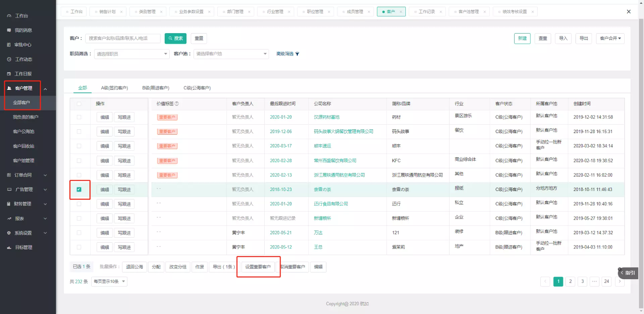The image size is (644, 314).
Task: Open 客户公海池 in the sidebar
Action: point(24,131)
